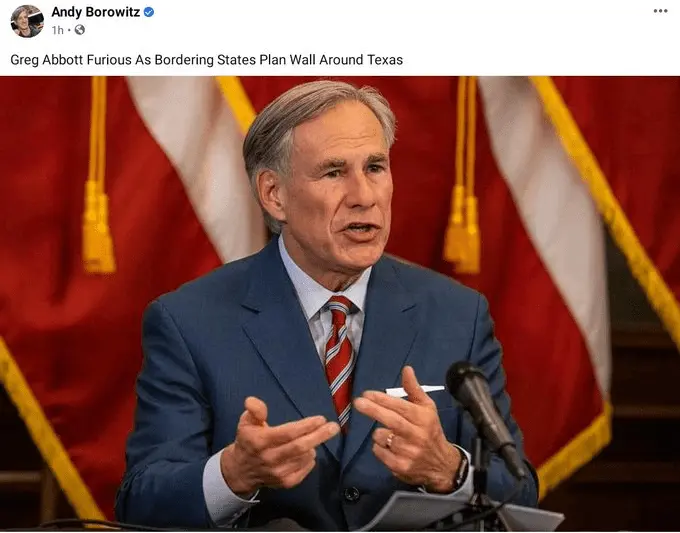Screen dimensions: 680x533
Task: Click the left gold flag tassel
Action: [x=98, y=226]
